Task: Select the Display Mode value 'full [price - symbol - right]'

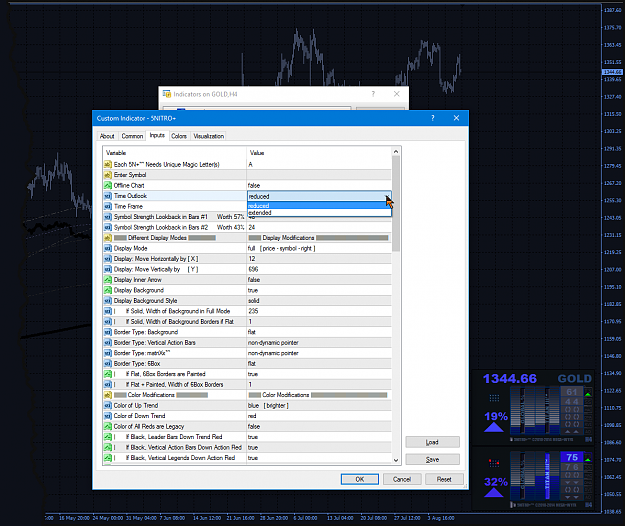Action: (281, 248)
